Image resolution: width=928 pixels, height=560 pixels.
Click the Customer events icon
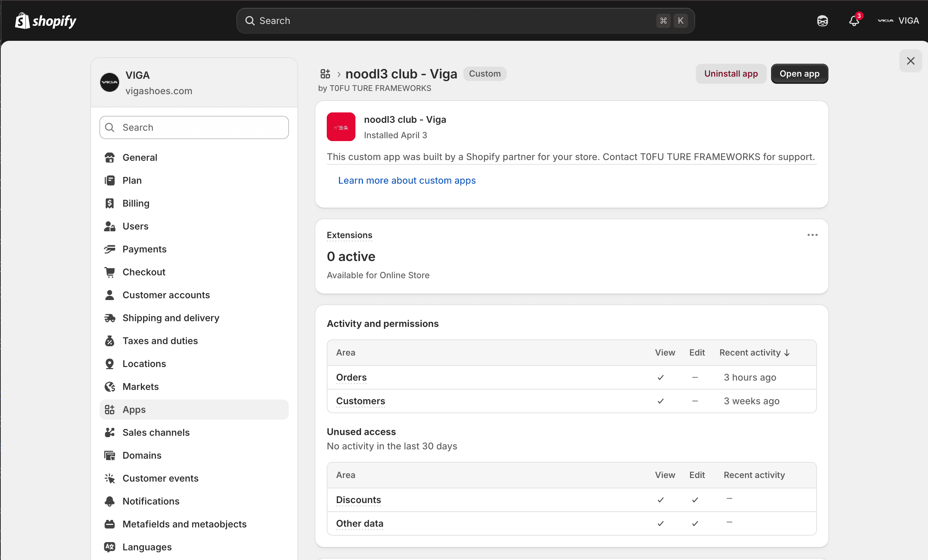[110, 479]
